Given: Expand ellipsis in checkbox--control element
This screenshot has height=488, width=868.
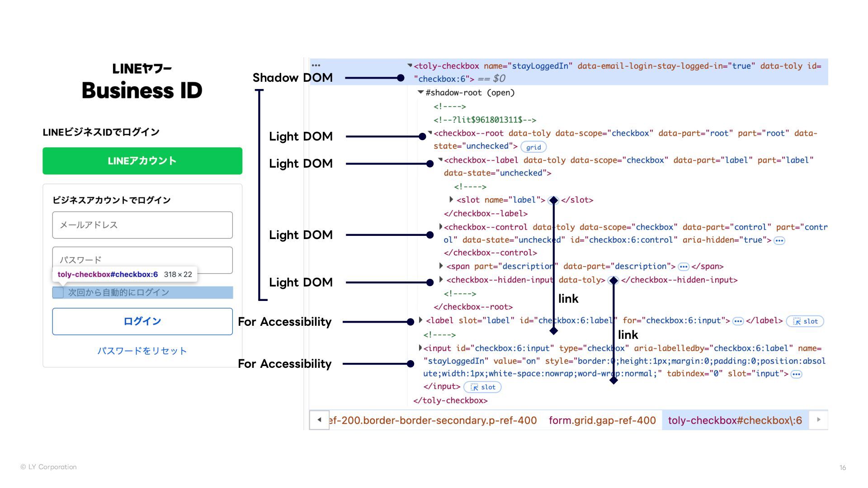Looking at the screenshot, I should (779, 241).
